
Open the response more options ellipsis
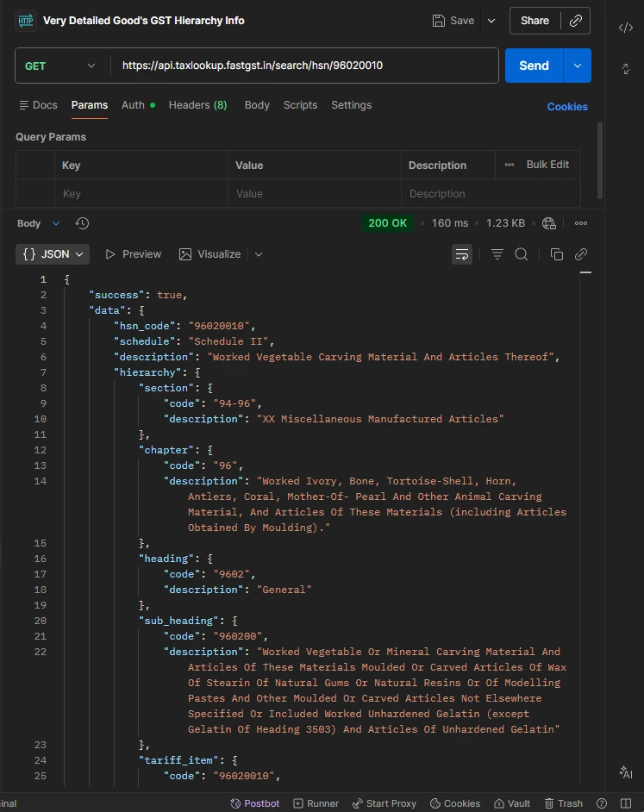pyautogui.click(x=581, y=223)
